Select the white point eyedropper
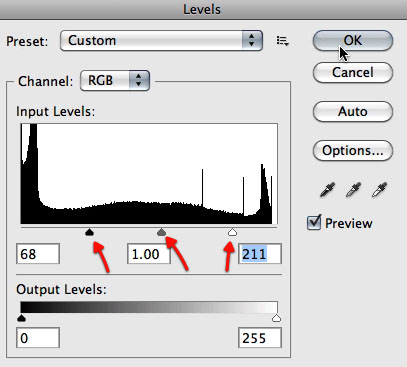 point(379,189)
